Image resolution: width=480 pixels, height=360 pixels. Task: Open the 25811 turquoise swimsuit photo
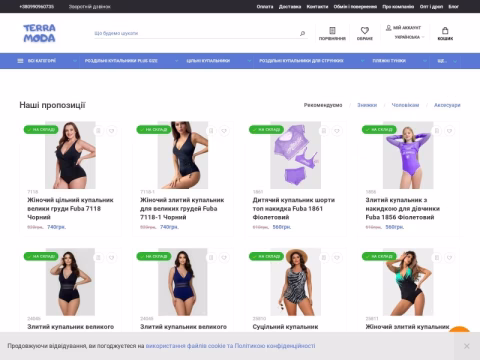408,282
